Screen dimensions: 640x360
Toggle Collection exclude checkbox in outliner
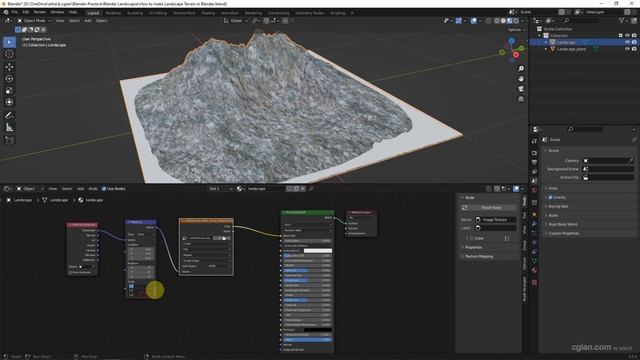point(620,36)
